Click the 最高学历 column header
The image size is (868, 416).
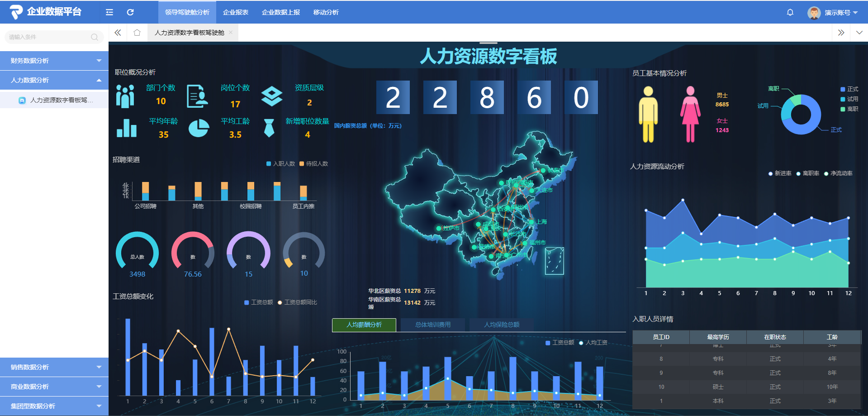pyautogui.click(x=718, y=337)
